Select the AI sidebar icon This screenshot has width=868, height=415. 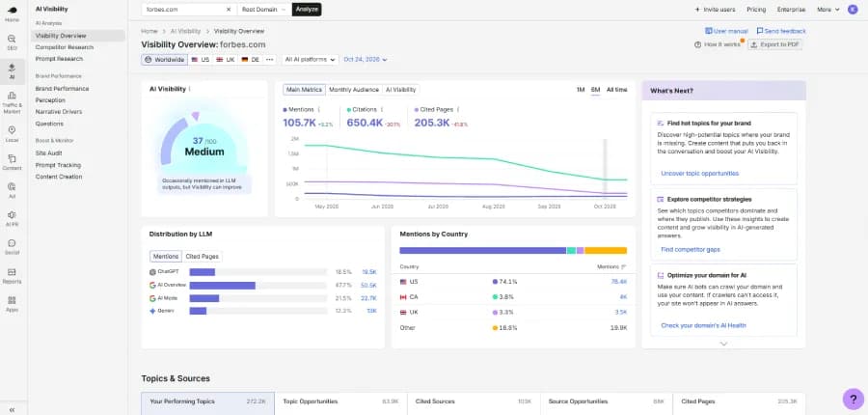(13, 71)
